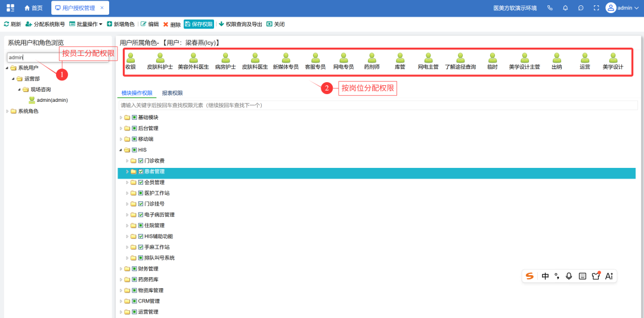Select the 出纳 role icon
This screenshot has height=318, width=644.
[x=556, y=57]
